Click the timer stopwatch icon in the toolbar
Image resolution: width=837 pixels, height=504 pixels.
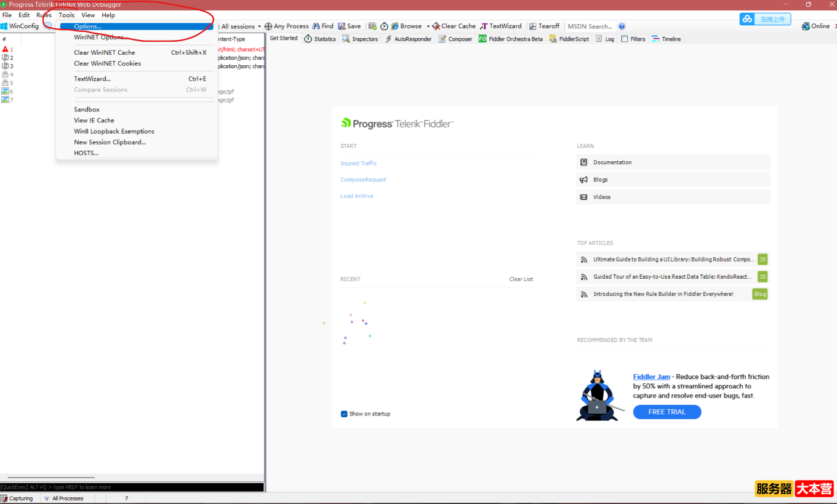point(384,26)
